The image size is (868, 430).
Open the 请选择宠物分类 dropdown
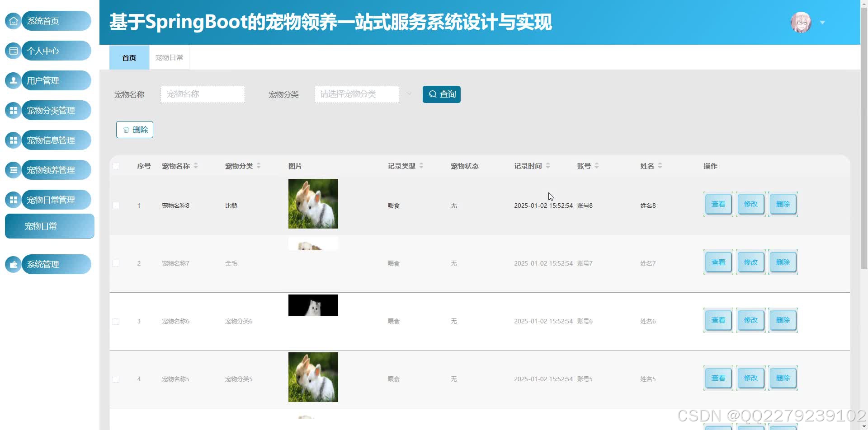[x=357, y=94]
